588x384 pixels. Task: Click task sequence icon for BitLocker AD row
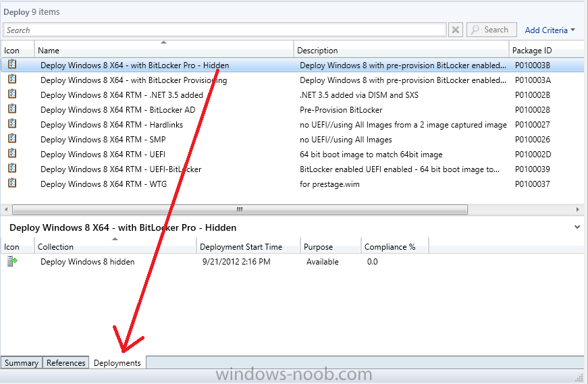click(x=12, y=109)
